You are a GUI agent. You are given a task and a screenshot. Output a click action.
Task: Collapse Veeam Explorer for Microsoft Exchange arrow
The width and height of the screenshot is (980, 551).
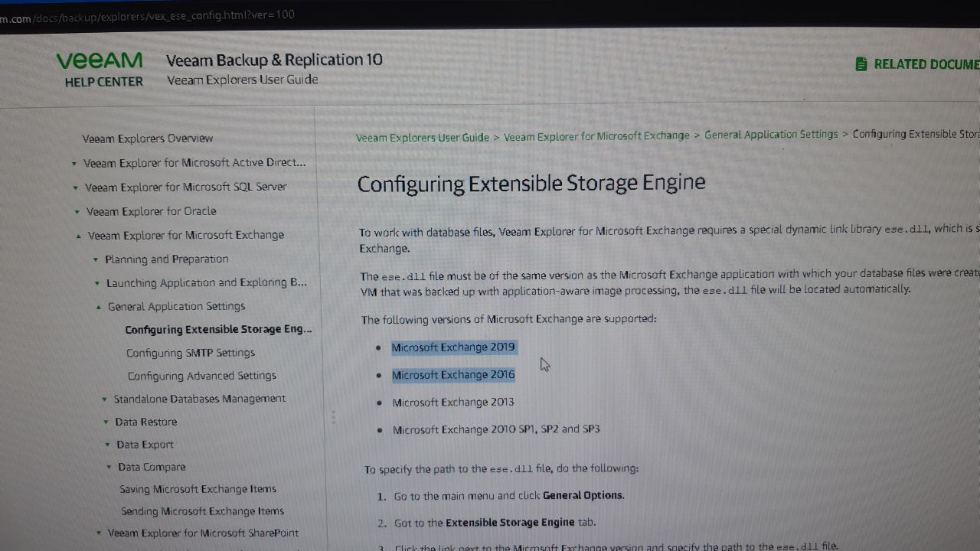(78, 236)
